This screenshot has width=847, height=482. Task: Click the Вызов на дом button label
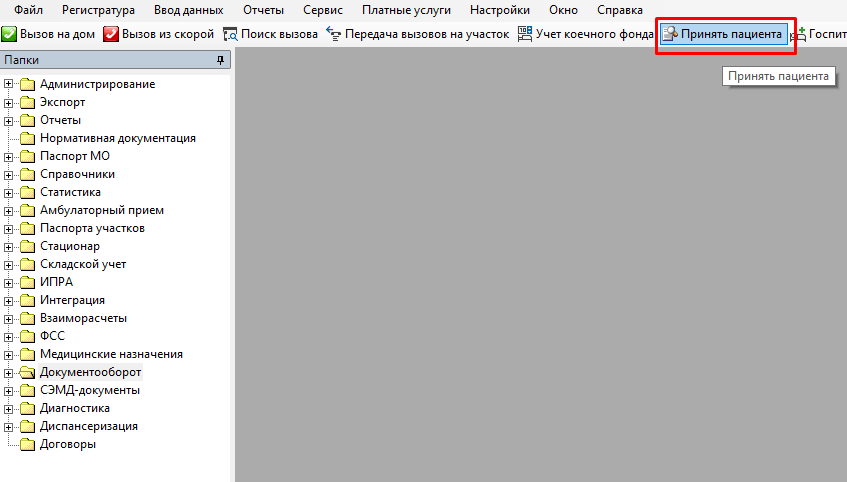(57, 34)
